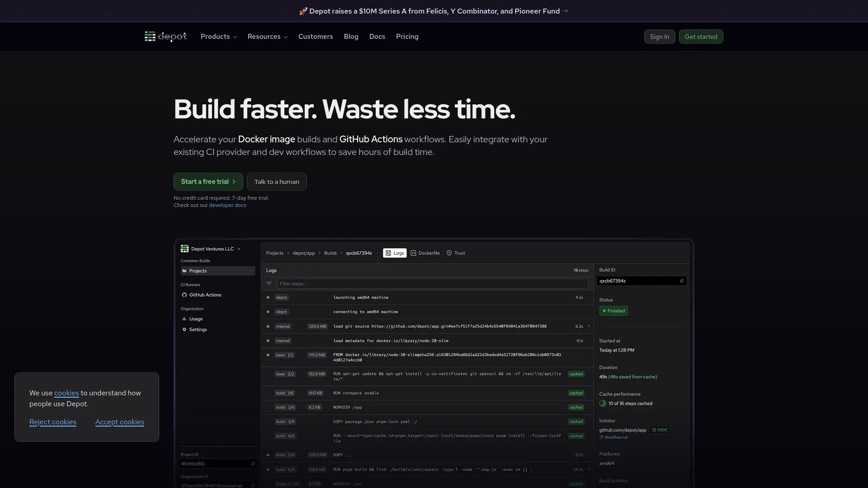Click the qxcb67394z breadcrumb
This screenshot has height=488, width=868.
click(359, 253)
